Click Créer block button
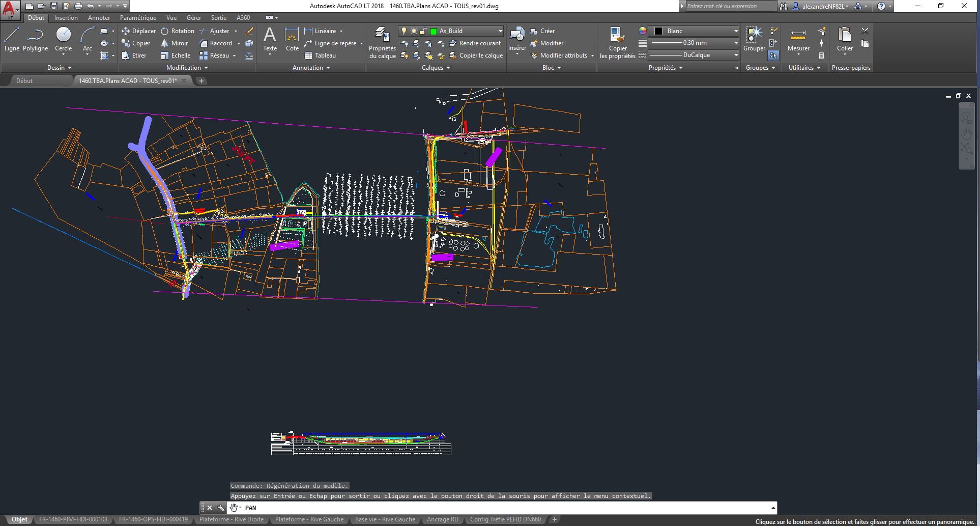The image size is (980, 526). [542, 31]
